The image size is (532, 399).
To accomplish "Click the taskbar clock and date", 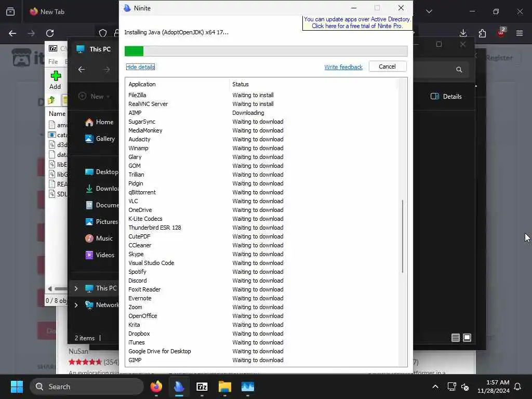I will pyautogui.click(x=494, y=387).
